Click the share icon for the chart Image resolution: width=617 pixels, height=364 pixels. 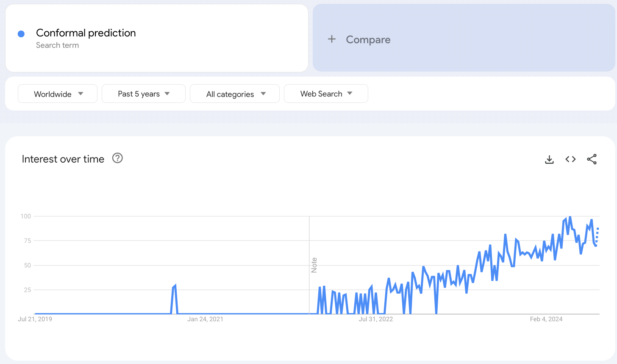point(592,159)
